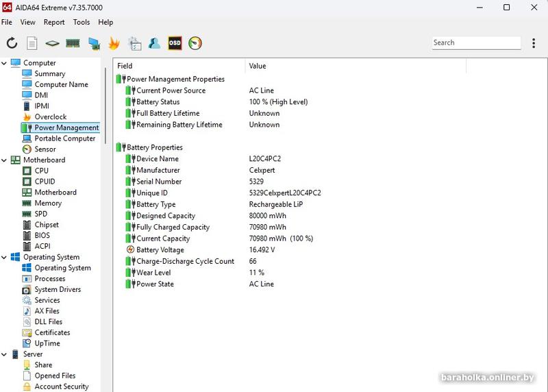Open the memory benchmark toolbar icon
548x392 pixels.
73,43
